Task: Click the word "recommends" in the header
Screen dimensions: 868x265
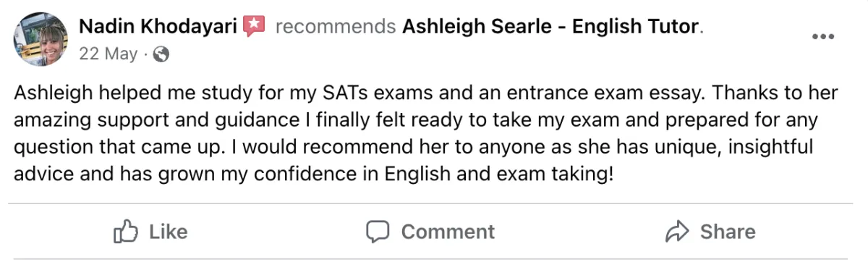Action: pos(336,28)
